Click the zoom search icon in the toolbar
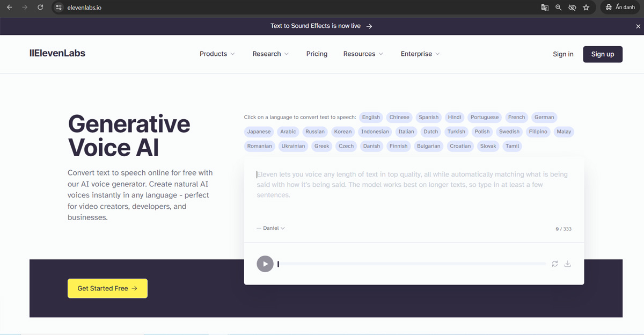 tap(558, 8)
